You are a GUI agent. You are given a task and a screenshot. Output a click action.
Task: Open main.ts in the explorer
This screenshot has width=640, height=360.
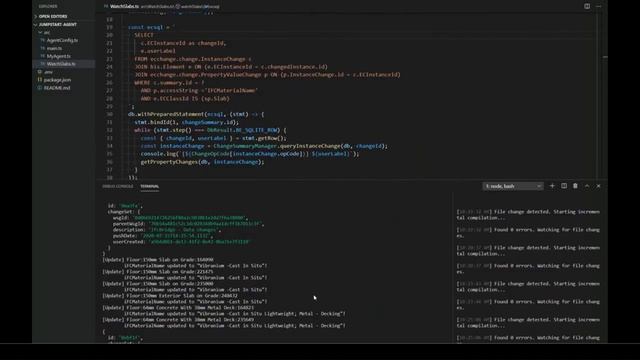(x=54, y=48)
